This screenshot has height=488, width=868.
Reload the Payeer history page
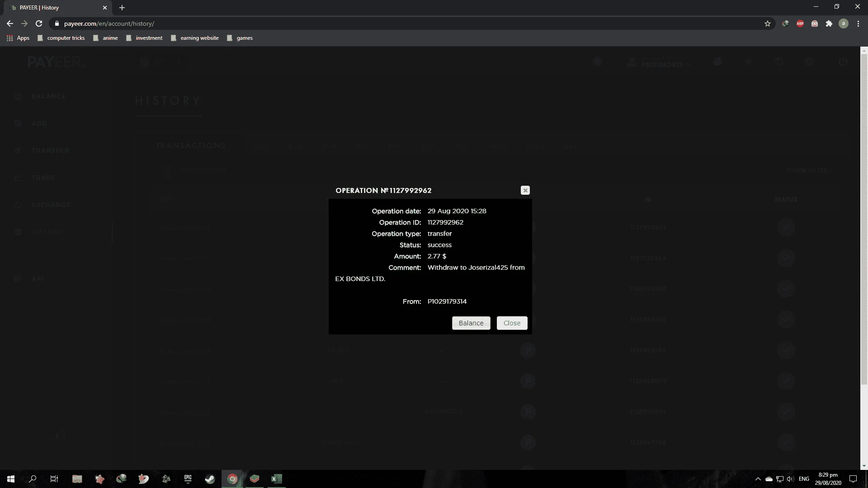tap(39, 23)
